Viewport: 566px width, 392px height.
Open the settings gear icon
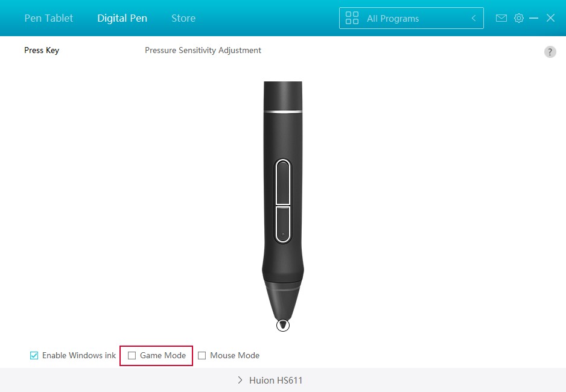[519, 18]
